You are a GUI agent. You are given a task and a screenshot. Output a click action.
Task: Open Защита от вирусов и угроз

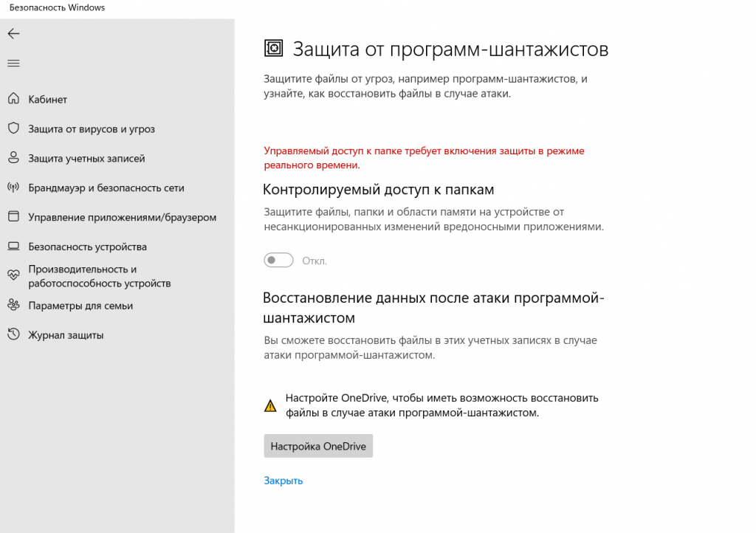[92, 128]
